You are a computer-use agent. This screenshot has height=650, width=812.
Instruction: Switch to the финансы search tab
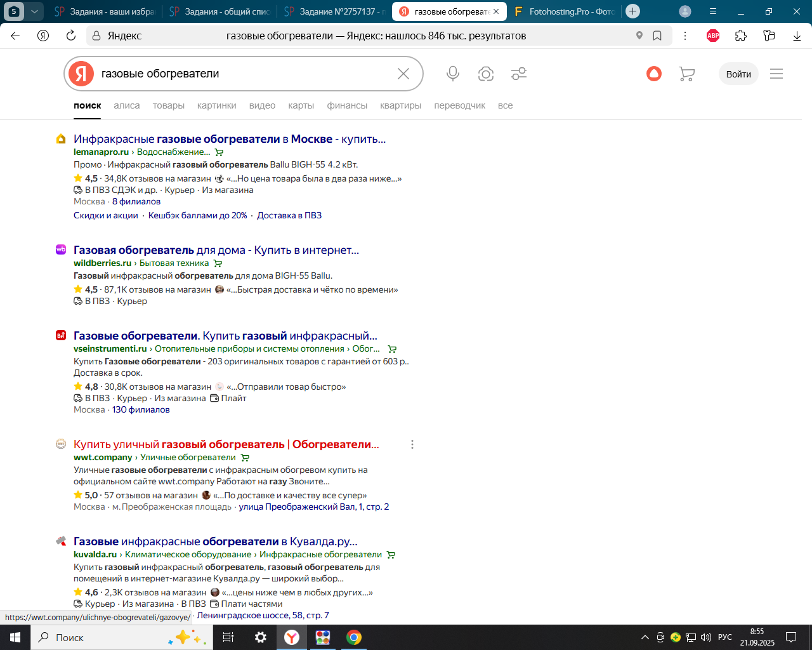[347, 105]
